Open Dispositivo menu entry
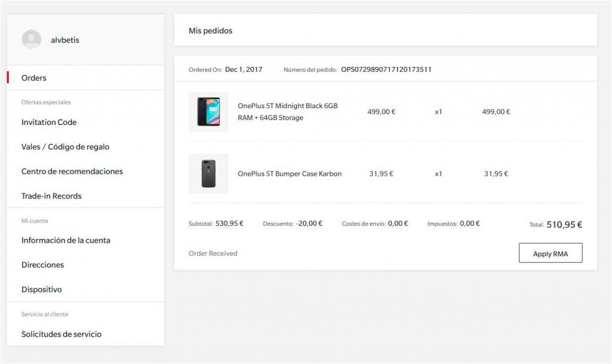Viewport: 612px width, 364px height. (x=41, y=289)
